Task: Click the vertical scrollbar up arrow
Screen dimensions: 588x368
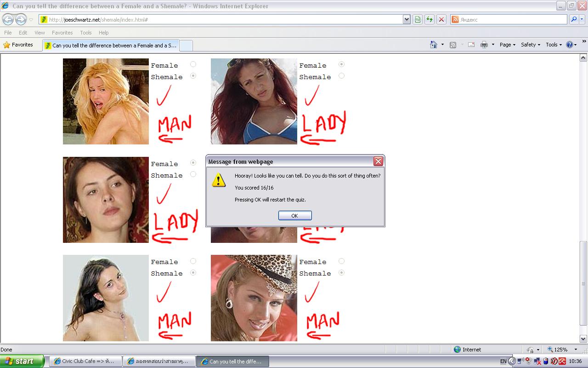Action: 583,58
